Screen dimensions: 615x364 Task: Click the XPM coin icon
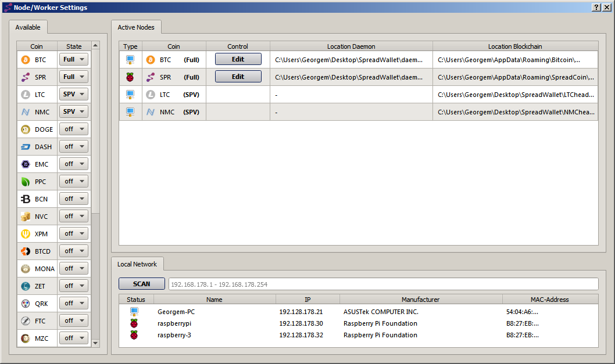coord(26,234)
